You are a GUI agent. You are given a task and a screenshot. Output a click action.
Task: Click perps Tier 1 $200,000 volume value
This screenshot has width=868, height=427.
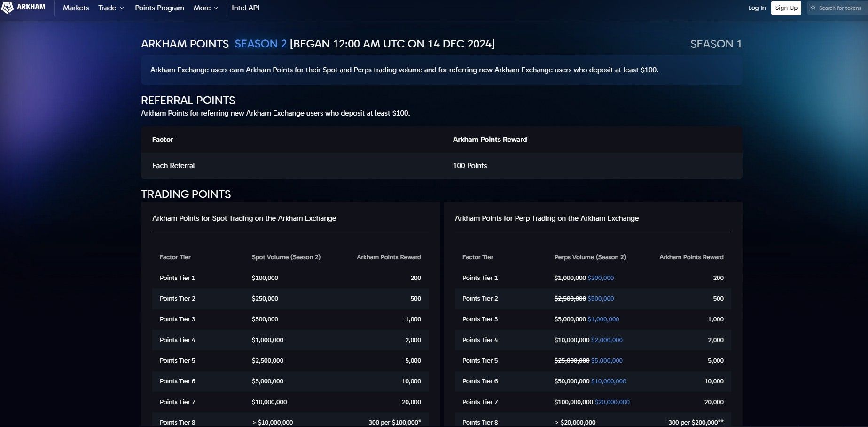tap(601, 278)
